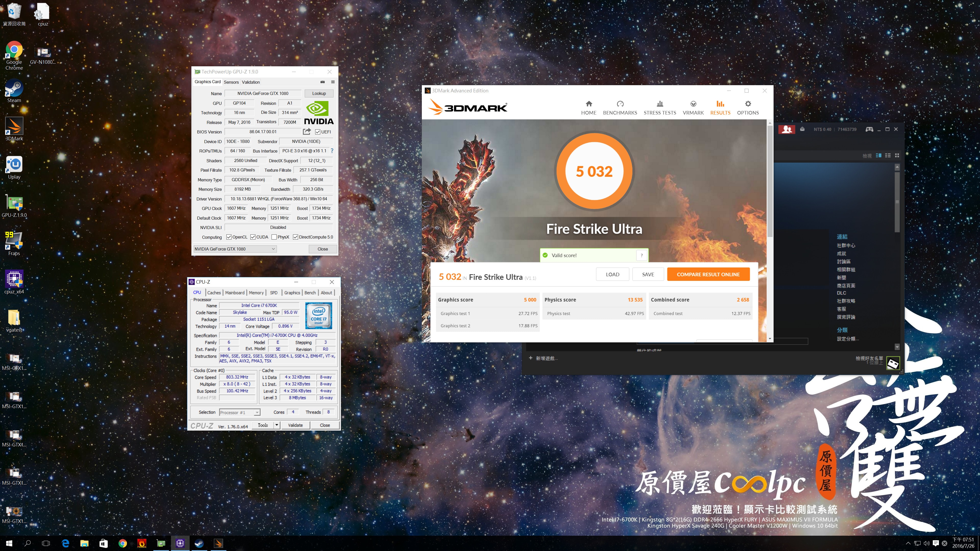Click the BIOS version share/export icon

click(x=307, y=132)
